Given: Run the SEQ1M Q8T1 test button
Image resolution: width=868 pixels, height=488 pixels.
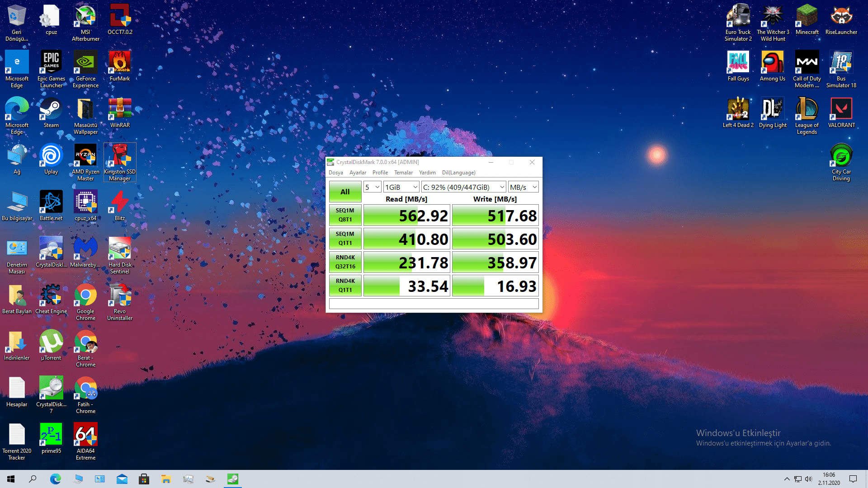Looking at the screenshot, I should coord(345,215).
